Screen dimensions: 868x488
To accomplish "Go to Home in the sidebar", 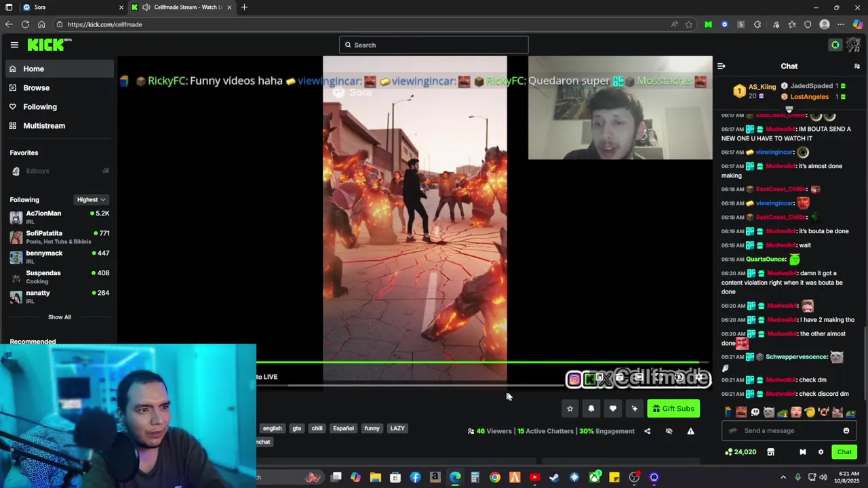I will (x=58, y=68).
